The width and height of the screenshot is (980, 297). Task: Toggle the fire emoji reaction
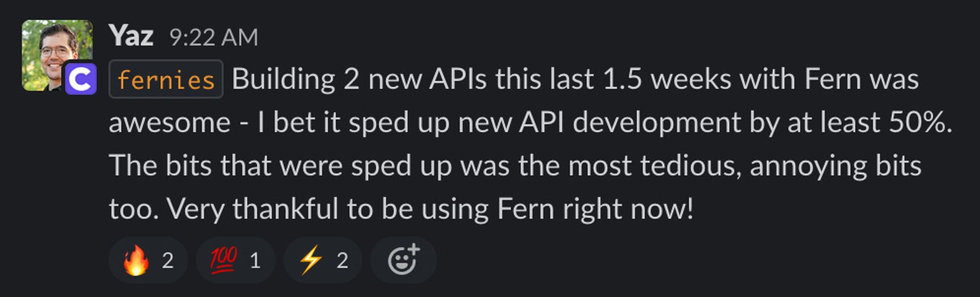coord(147,260)
